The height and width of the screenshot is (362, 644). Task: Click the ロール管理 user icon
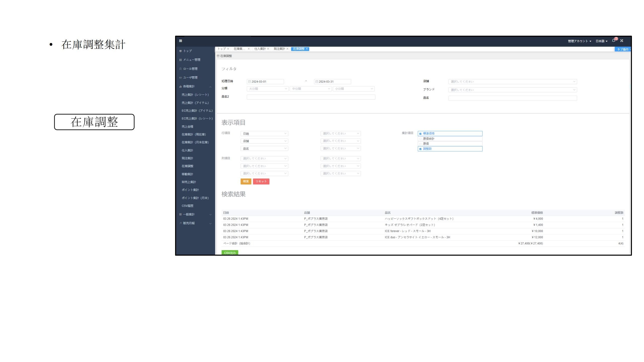click(180, 69)
